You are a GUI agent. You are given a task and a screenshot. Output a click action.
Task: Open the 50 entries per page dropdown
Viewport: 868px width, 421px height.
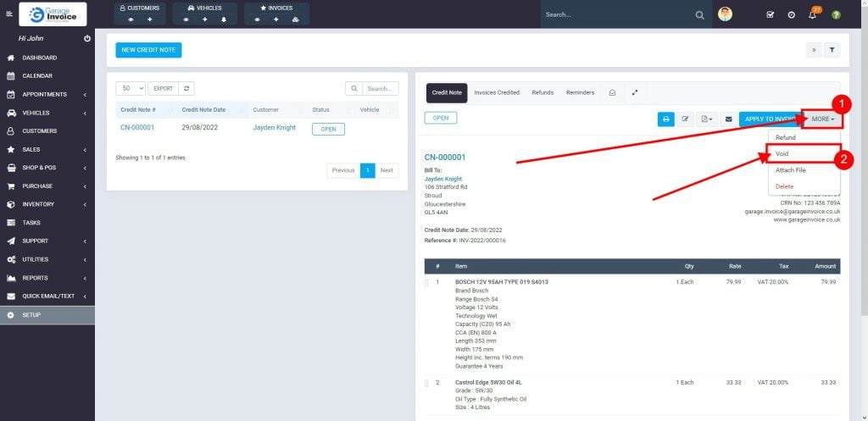[x=131, y=88]
